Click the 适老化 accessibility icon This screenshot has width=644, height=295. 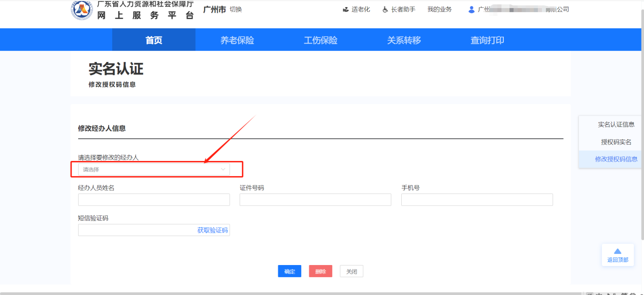point(346,10)
